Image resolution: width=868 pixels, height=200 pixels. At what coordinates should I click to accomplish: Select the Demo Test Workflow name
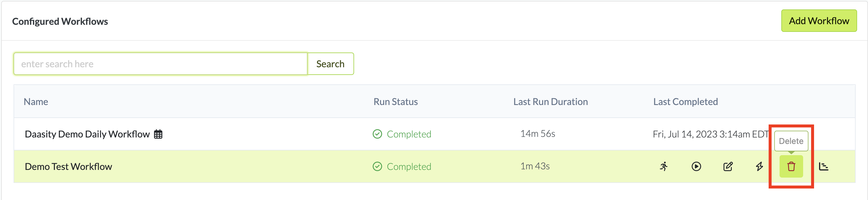click(x=68, y=167)
